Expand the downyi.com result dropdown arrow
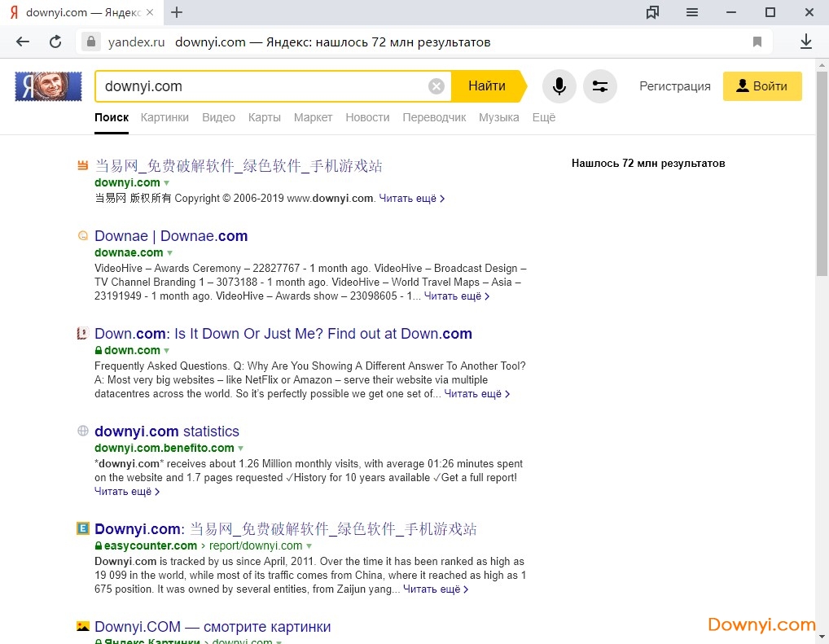The height and width of the screenshot is (644, 829). (x=166, y=182)
